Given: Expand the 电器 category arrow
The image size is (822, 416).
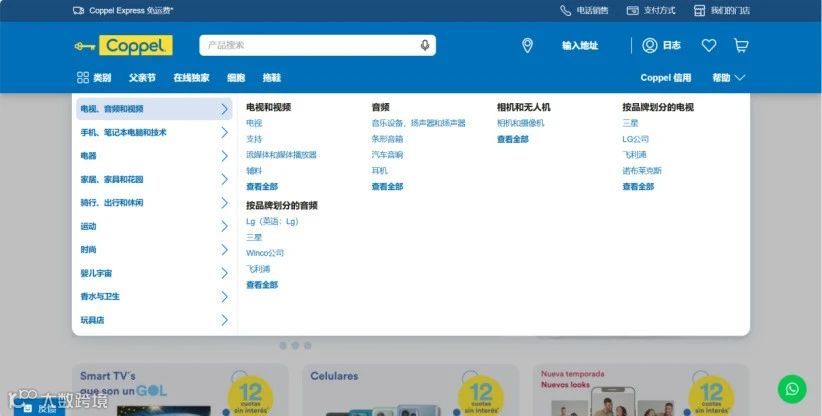Looking at the screenshot, I should point(224,156).
